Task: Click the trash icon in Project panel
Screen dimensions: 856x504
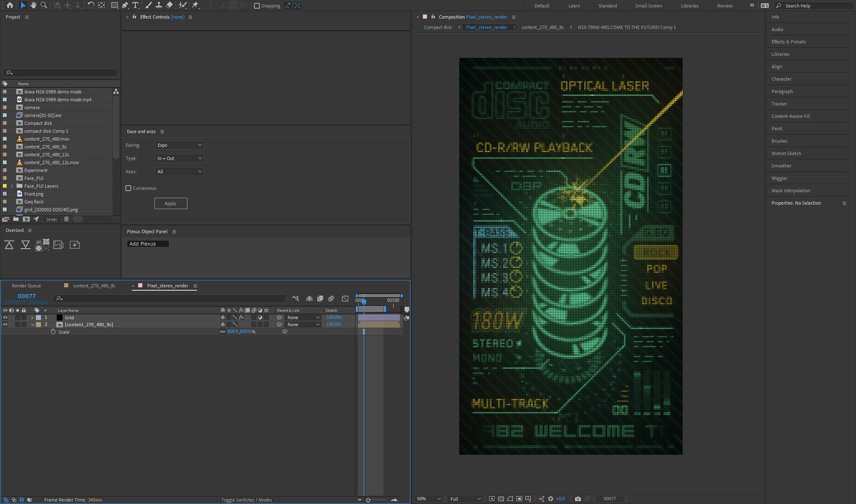Action: click(66, 219)
